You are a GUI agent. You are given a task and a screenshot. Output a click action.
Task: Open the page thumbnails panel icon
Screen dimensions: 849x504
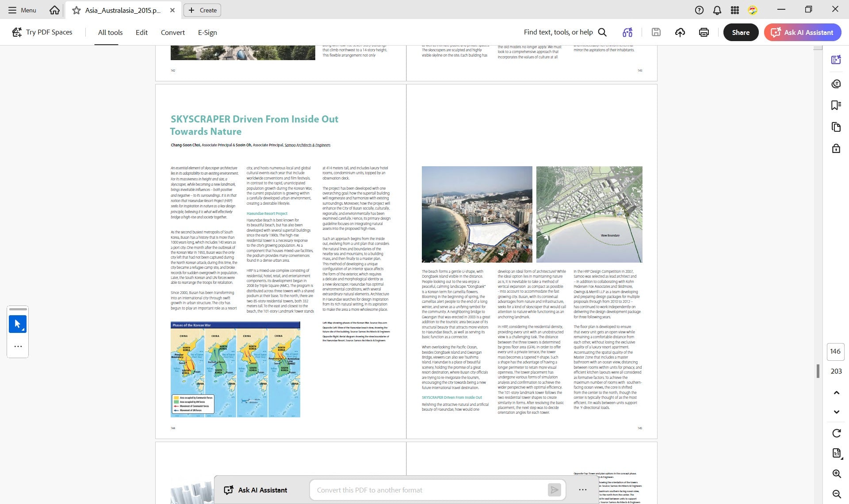[836, 127]
